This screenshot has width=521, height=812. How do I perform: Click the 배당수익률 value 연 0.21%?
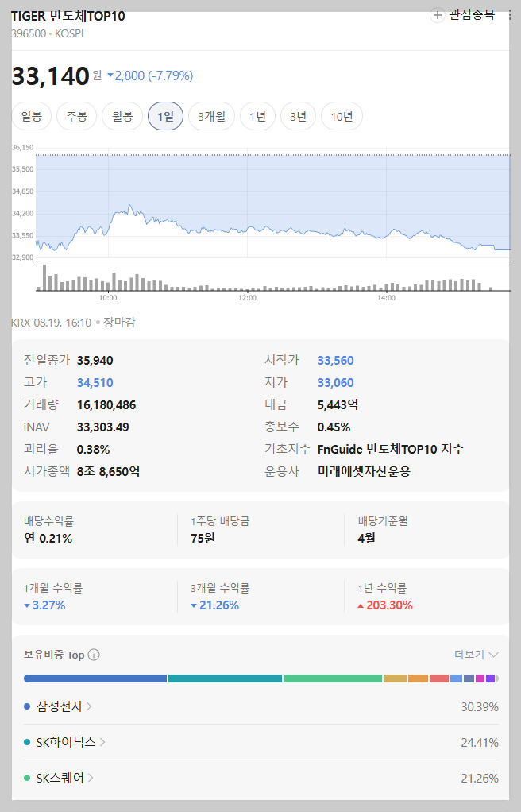[x=48, y=539]
